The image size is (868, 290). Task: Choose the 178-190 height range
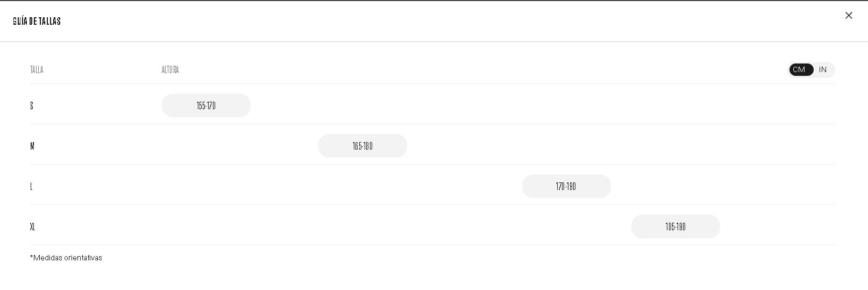[x=566, y=186]
